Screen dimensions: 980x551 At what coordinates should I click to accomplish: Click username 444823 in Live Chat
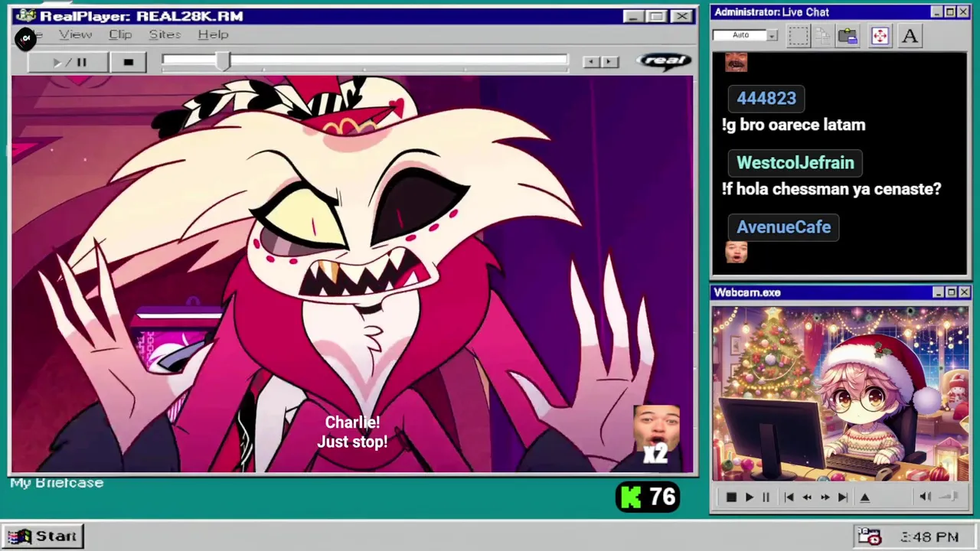pyautogui.click(x=766, y=98)
